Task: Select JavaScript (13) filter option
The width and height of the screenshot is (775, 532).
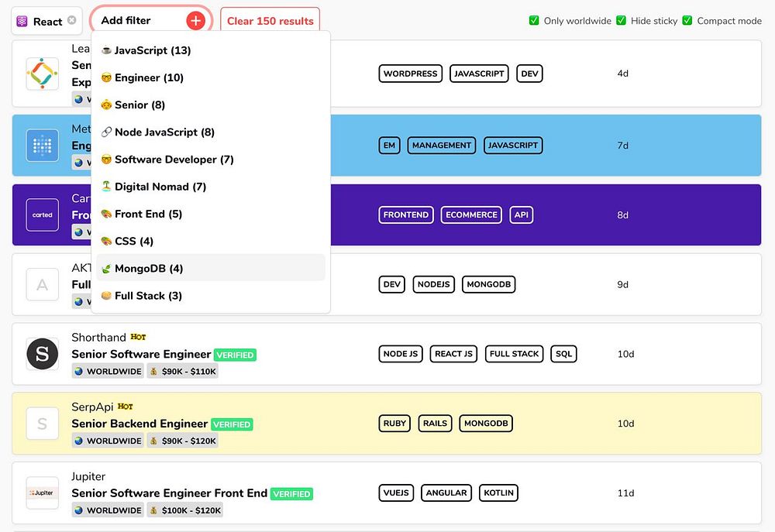Action: pos(211,50)
